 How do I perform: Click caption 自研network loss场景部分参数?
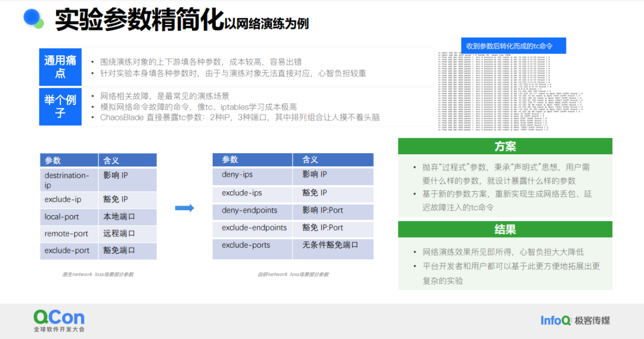click(x=293, y=274)
